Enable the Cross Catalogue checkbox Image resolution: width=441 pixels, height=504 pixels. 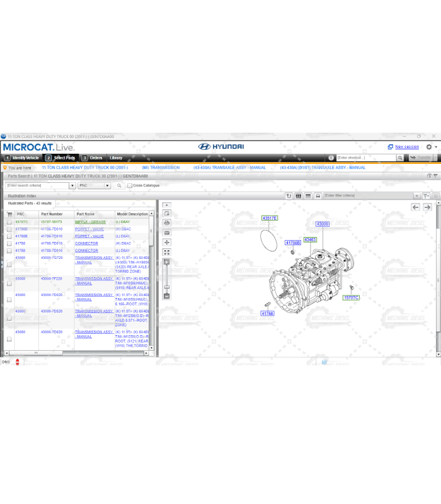coord(130,186)
